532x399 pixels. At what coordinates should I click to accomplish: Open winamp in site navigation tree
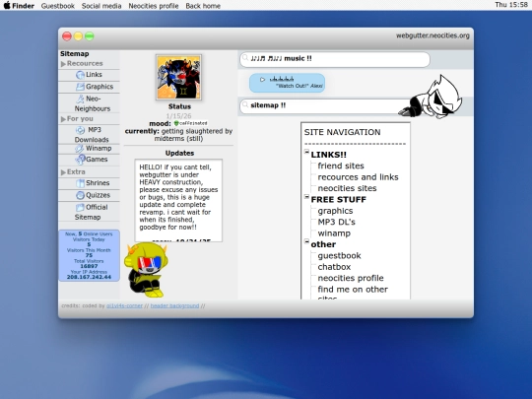[334, 233]
